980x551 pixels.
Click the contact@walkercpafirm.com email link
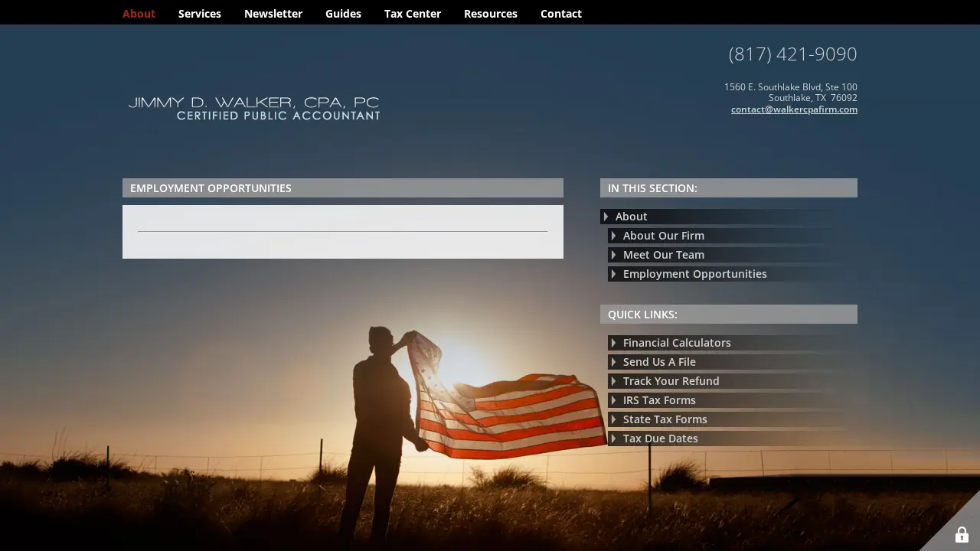click(x=794, y=109)
